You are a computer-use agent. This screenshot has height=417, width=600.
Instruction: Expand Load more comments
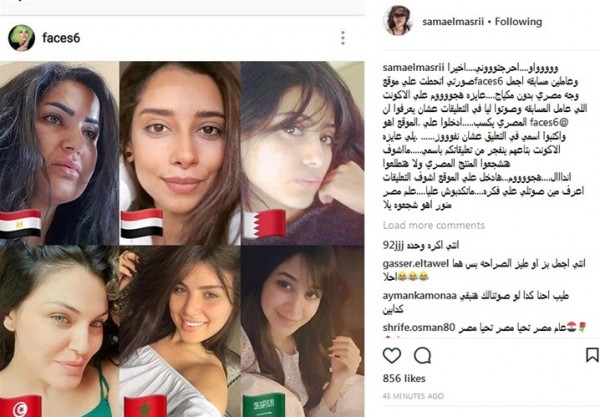click(434, 225)
